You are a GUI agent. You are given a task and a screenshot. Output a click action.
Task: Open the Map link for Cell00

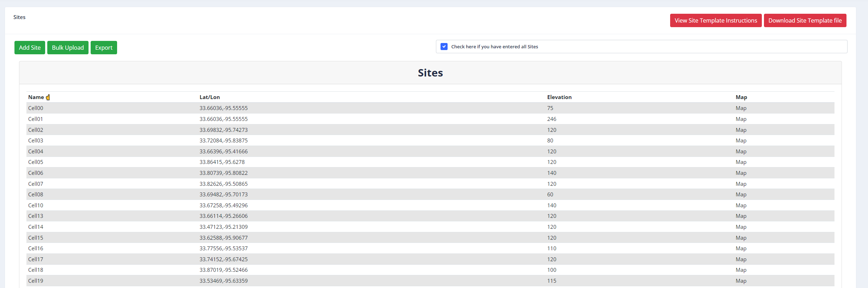click(x=741, y=108)
